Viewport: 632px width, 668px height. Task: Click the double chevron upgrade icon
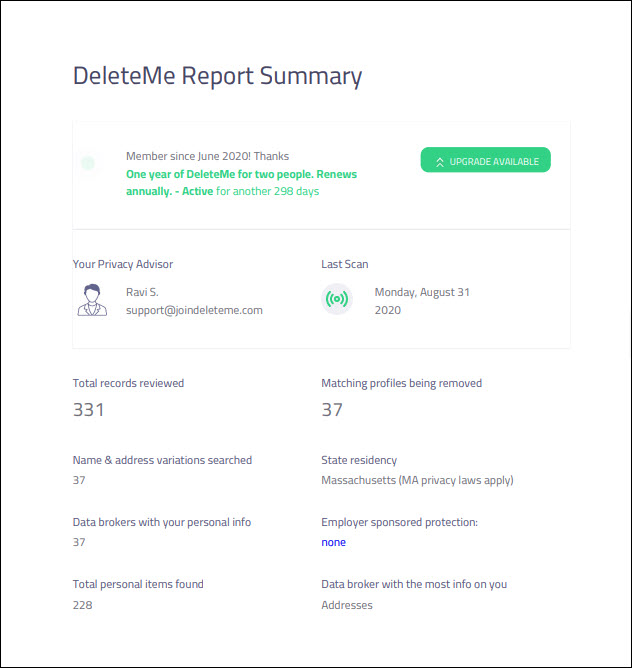coord(440,162)
